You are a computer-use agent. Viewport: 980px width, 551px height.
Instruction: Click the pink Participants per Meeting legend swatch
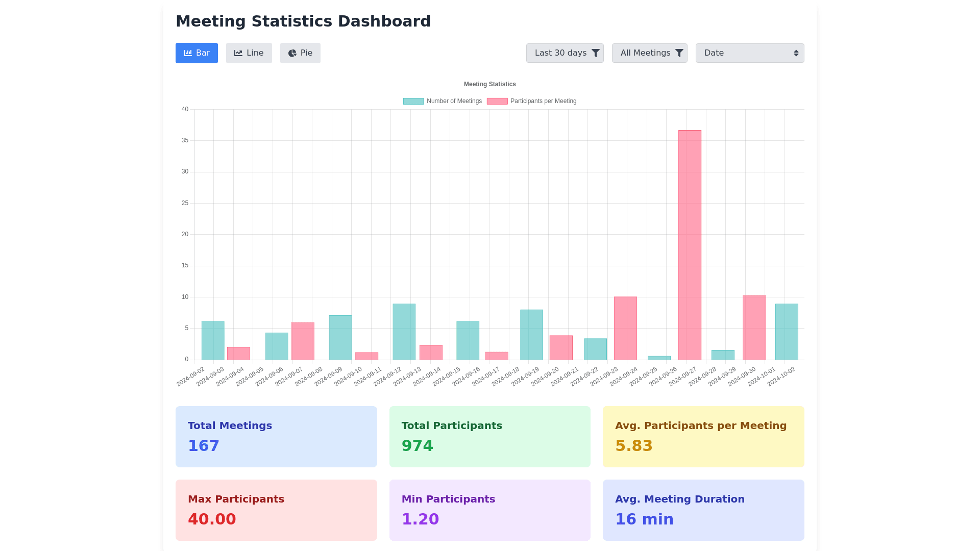coord(497,101)
